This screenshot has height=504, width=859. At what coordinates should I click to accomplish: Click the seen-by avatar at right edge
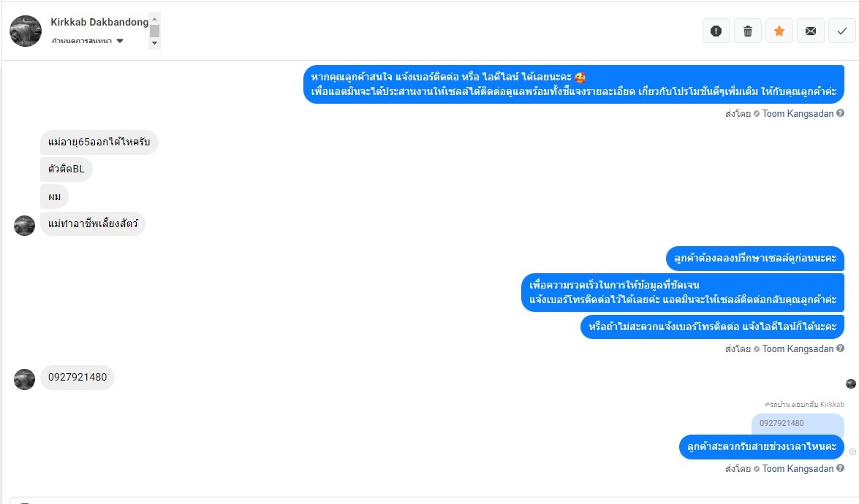851,383
